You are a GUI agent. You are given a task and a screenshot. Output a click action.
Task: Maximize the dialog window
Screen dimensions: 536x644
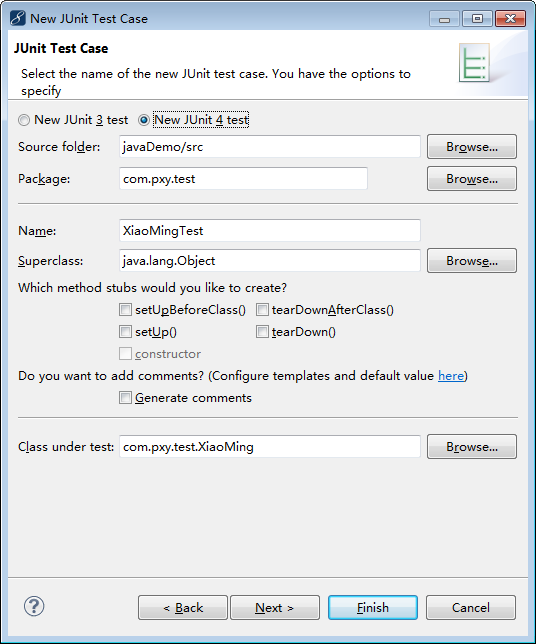477,19
